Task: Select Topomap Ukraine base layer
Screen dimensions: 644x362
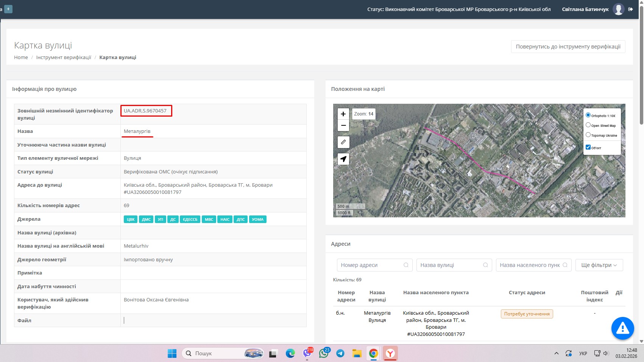Action: click(x=588, y=135)
